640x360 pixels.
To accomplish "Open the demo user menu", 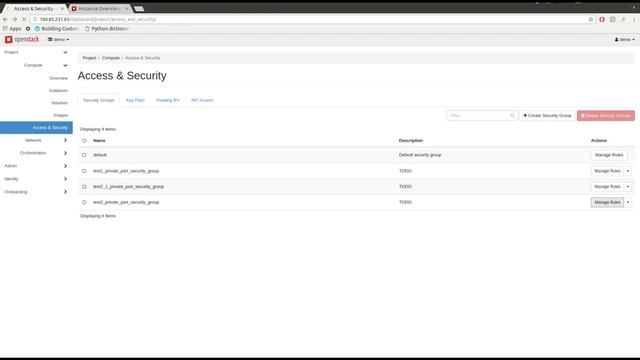I will coord(624,40).
